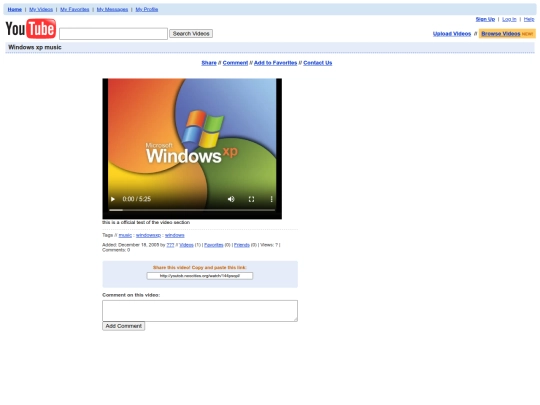Viewport: 540px width, 405px height.
Task: Select the share link URL field
Action: tap(200, 276)
